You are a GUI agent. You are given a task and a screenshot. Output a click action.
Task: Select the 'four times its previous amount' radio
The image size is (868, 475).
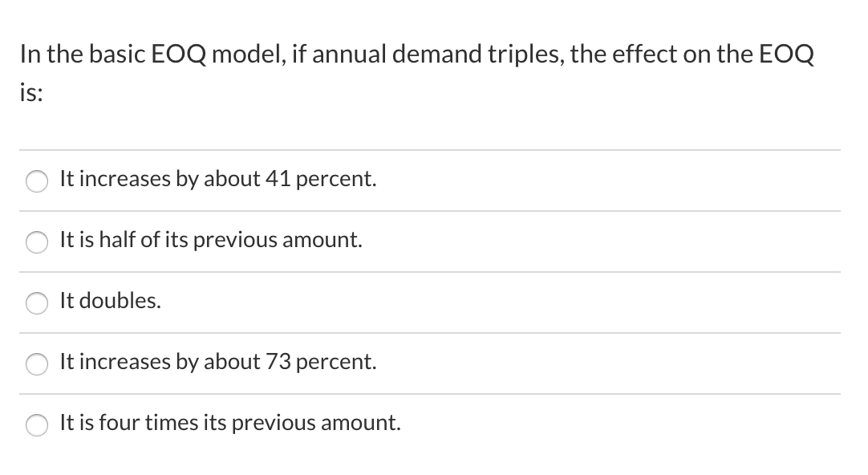click(x=37, y=424)
